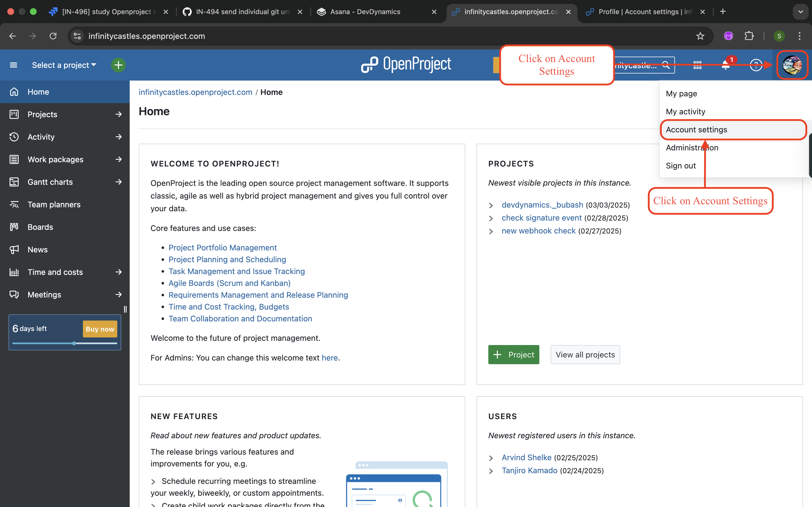Image resolution: width=812 pixels, height=507 pixels.
Task: Open Team planners in sidebar
Action: (54, 204)
